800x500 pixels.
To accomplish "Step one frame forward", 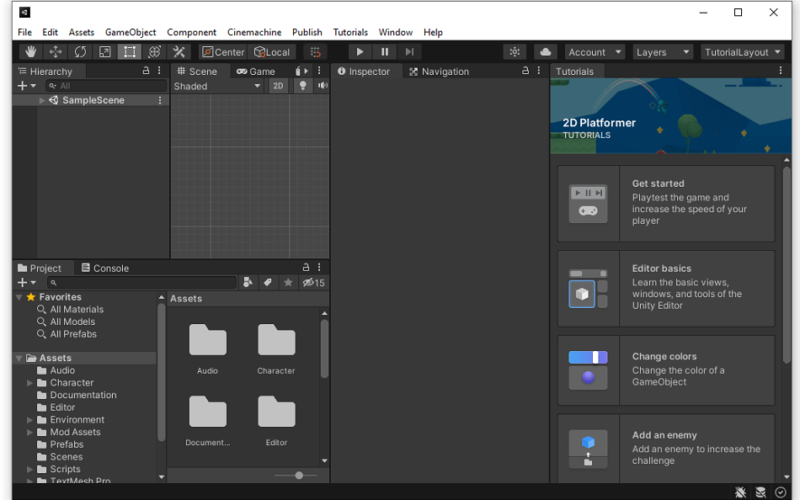I will (x=409, y=52).
